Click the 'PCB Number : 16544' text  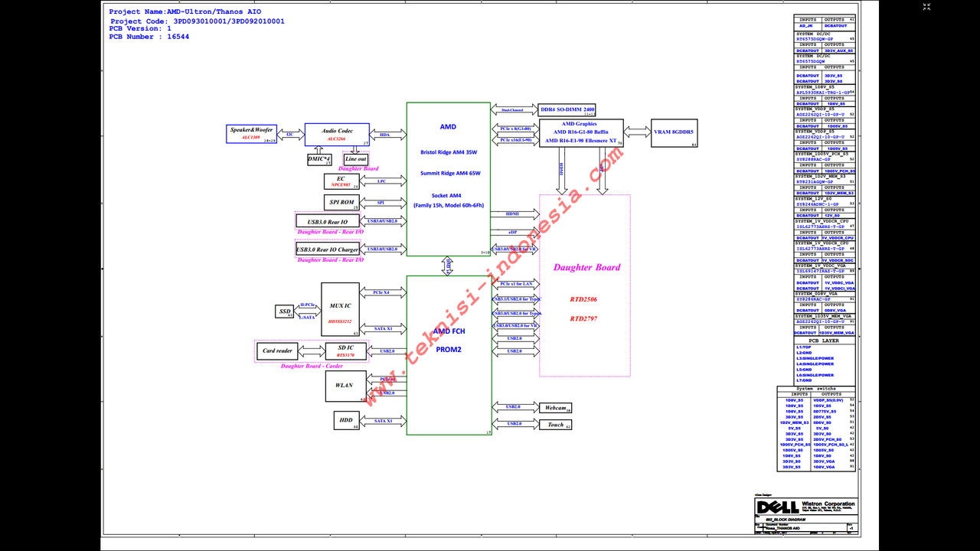point(149,37)
